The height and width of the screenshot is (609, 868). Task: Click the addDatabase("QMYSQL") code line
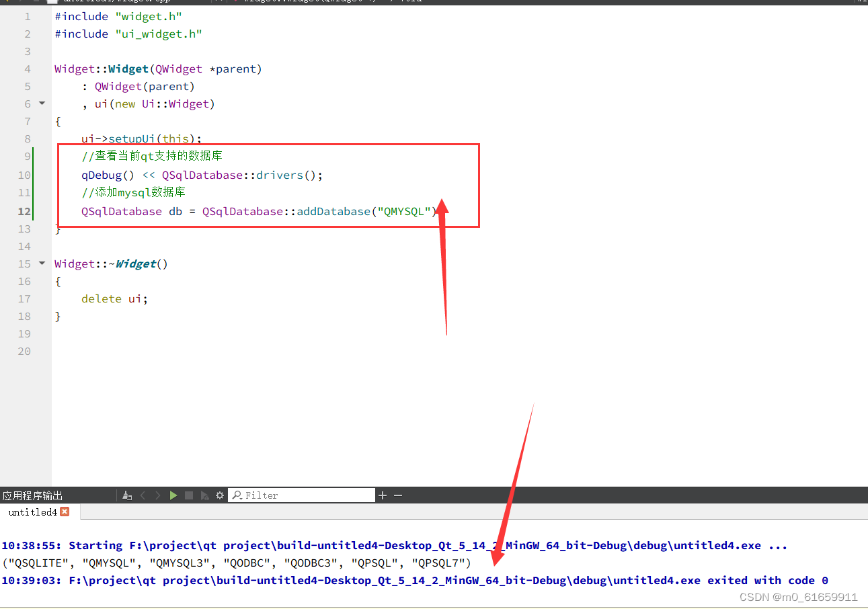(x=259, y=211)
